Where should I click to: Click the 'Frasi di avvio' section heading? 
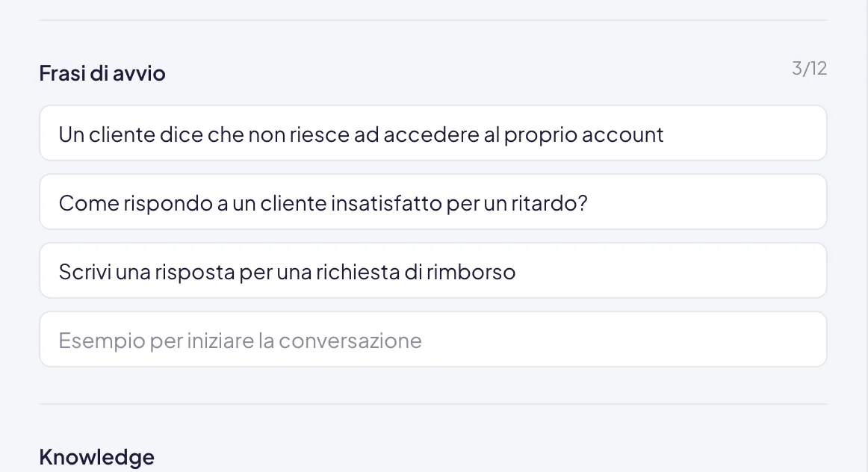(x=102, y=73)
